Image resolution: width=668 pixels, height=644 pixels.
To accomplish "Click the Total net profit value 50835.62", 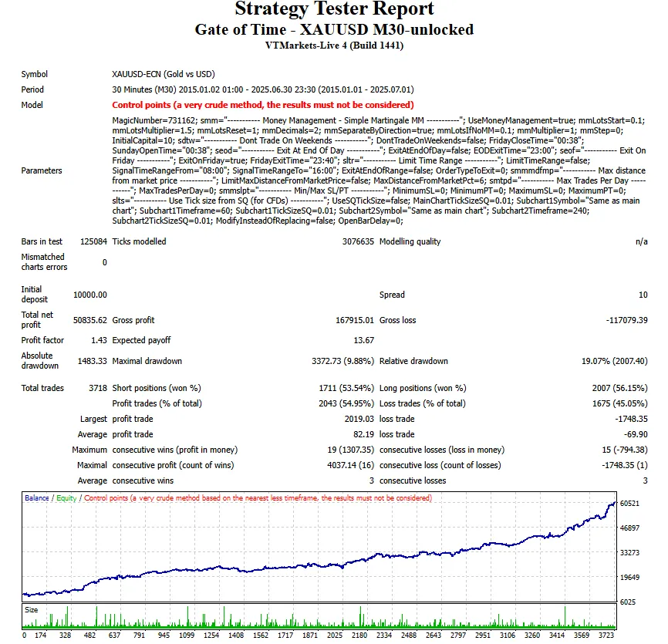I will point(90,320).
